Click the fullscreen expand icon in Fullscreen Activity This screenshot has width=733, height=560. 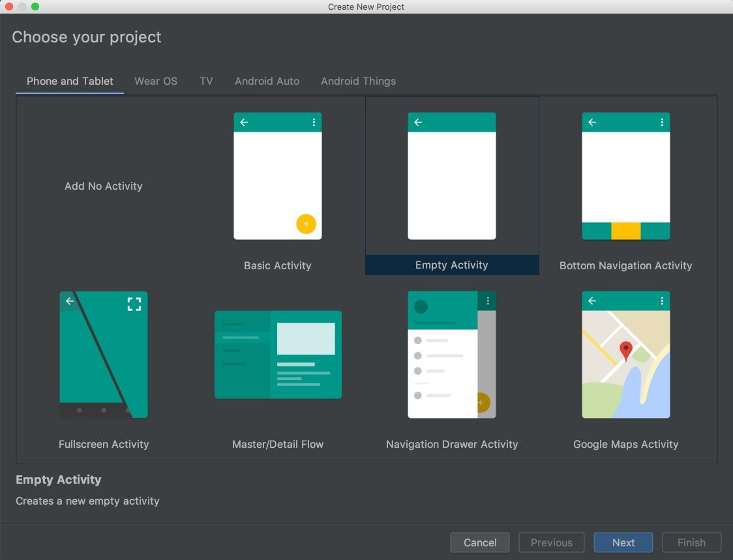coord(134,304)
